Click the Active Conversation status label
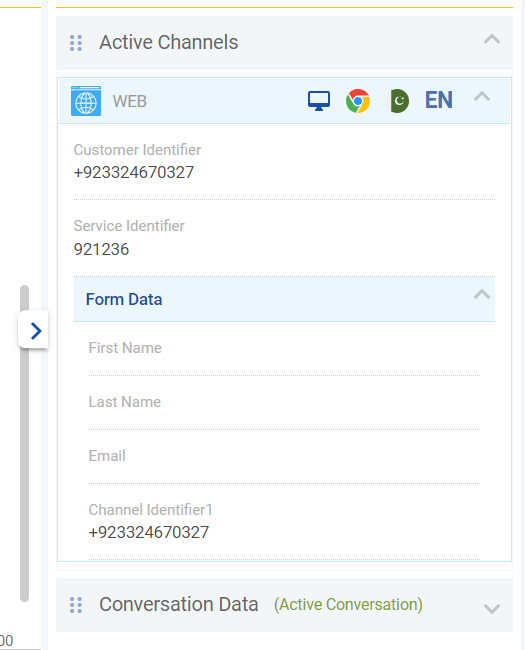Screen dimensions: 525x650 (x=348, y=604)
